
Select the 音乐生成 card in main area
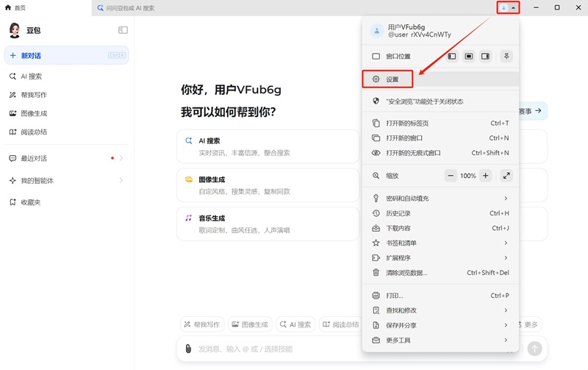point(268,224)
